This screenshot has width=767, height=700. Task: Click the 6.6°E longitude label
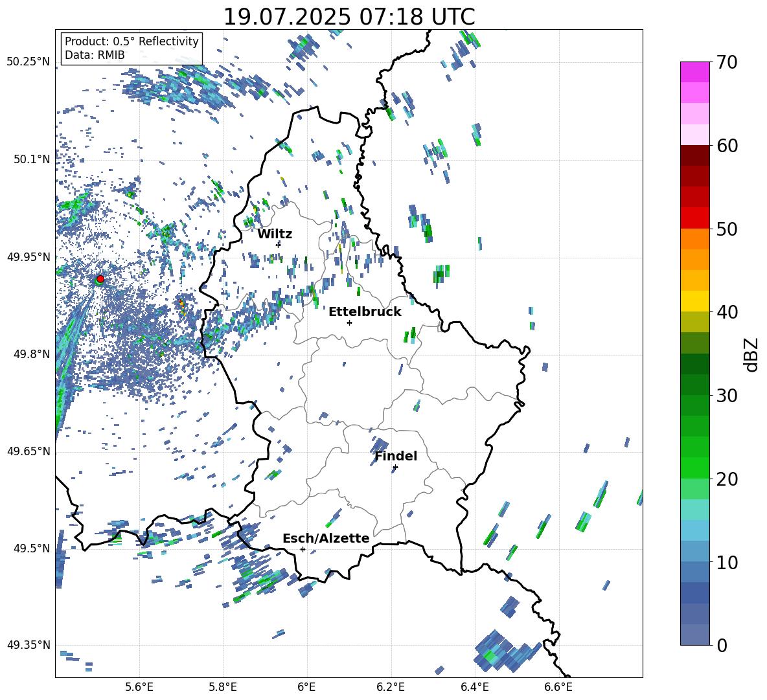click(x=558, y=687)
